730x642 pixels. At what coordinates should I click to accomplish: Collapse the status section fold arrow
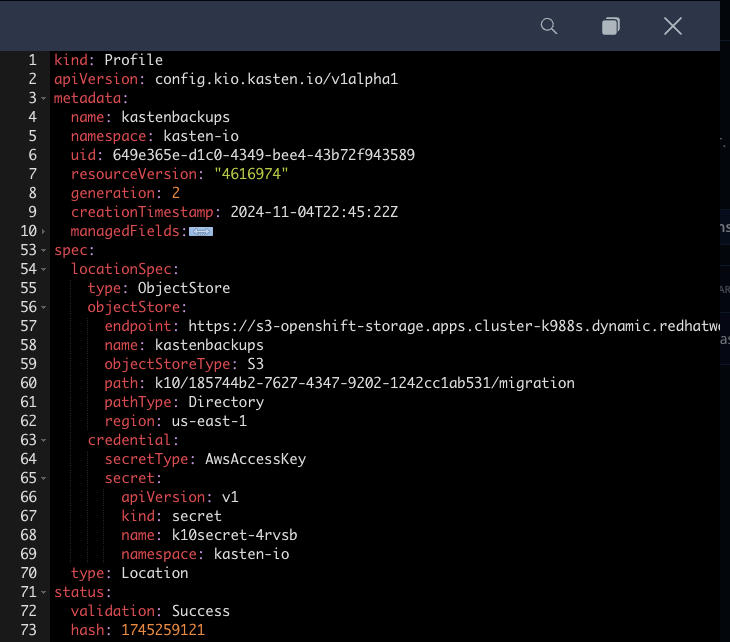43,592
